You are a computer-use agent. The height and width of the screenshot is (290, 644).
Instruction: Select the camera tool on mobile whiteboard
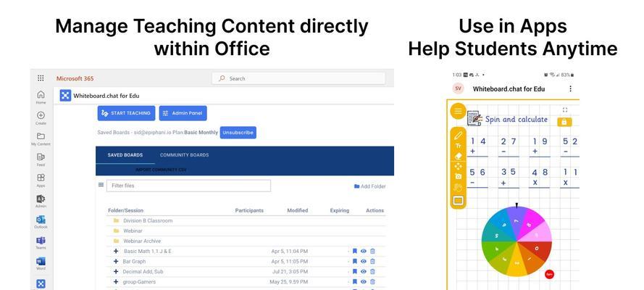tap(459, 176)
